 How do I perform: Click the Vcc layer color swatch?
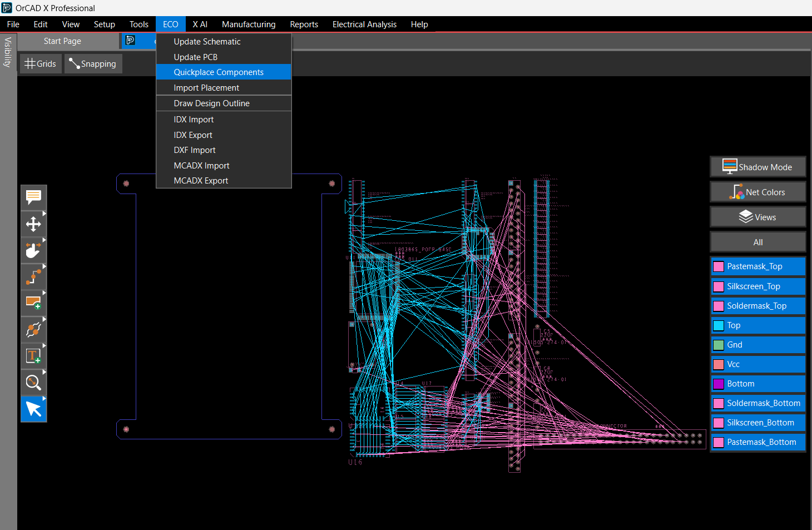(719, 364)
